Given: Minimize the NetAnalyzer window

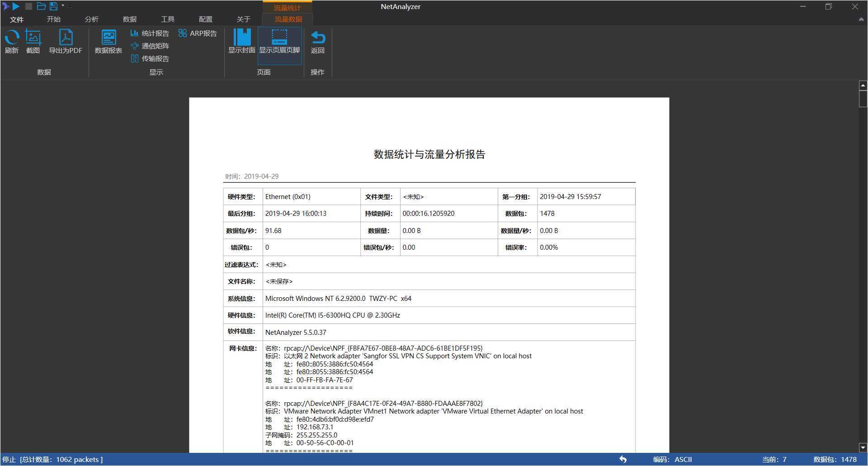Looking at the screenshot, I should (803, 6).
